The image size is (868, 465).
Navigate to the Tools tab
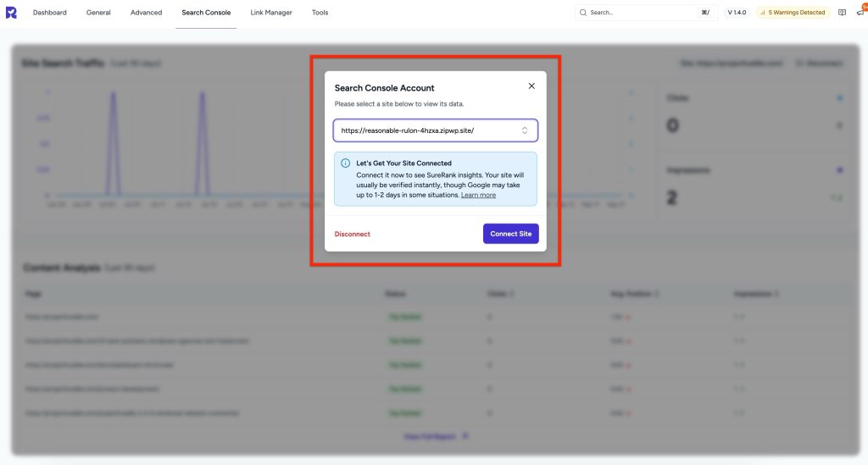[x=320, y=13]
